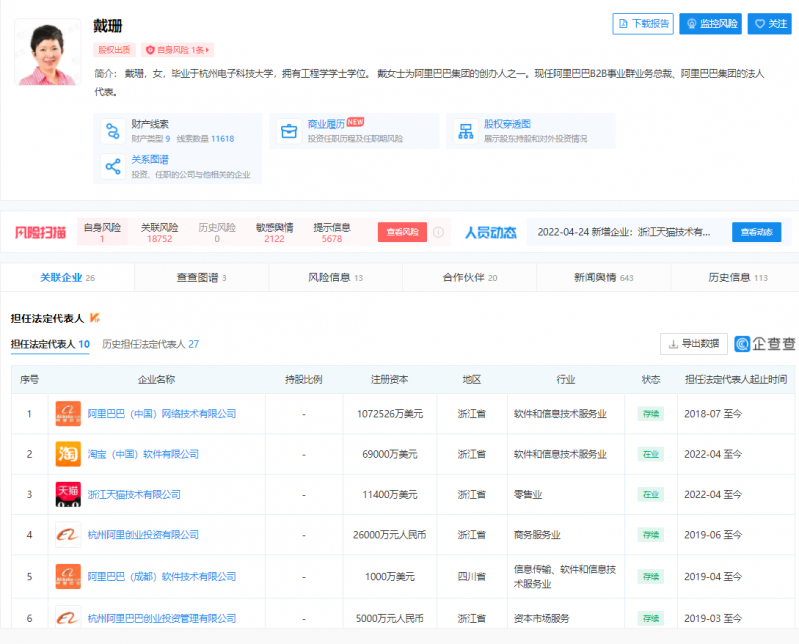This screenshot has width=799, height=644.
Task: Open 杭州阿里创业投资有限公司 link
Action: tap(143, 534)
